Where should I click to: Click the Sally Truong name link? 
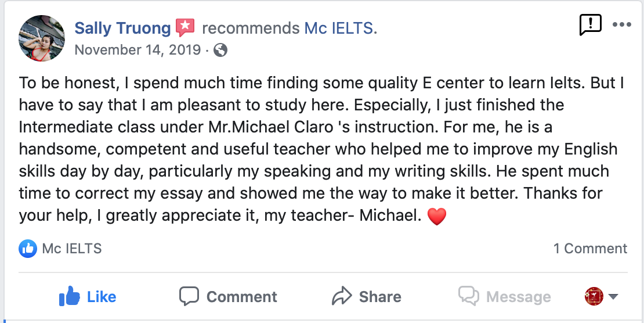pyautogui.click(x=122, y=28)
